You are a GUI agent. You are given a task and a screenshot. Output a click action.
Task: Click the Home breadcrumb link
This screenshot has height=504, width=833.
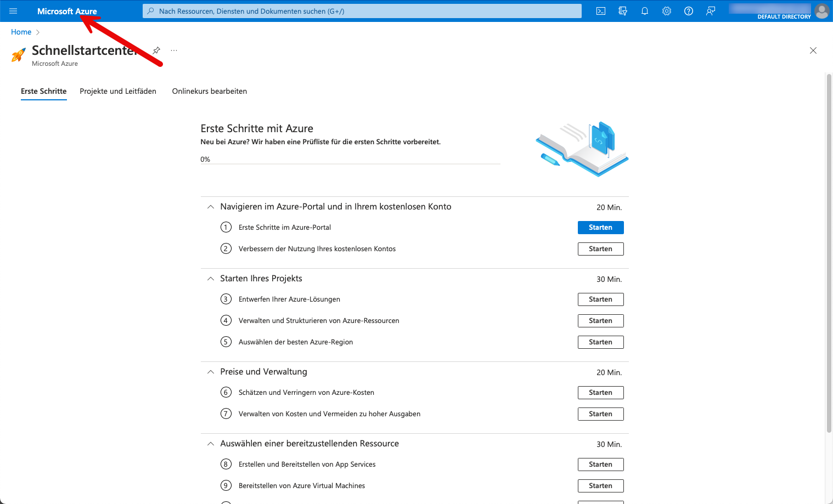coord(21,32)
